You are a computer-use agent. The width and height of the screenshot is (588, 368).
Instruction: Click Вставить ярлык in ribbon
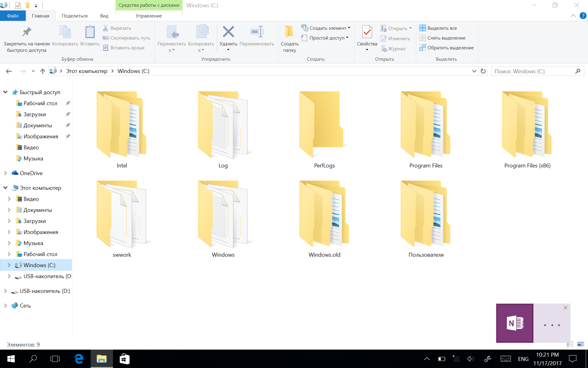tap(123, 48)
